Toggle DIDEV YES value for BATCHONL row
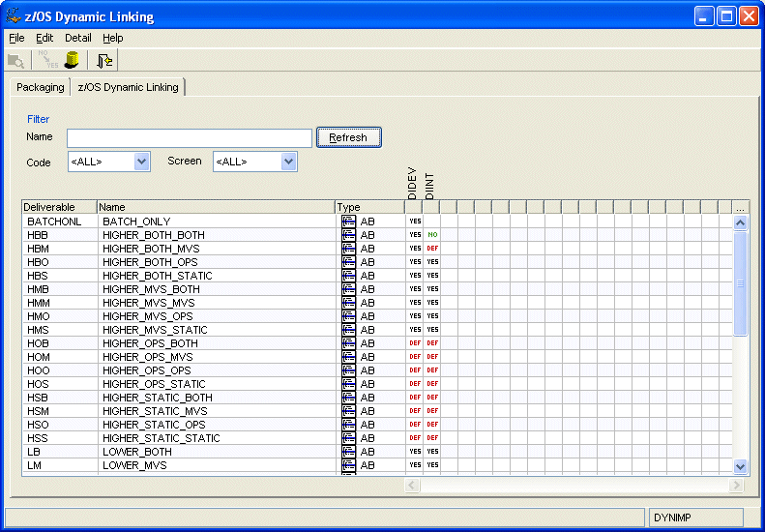765x532 pixels. point(415,222)
